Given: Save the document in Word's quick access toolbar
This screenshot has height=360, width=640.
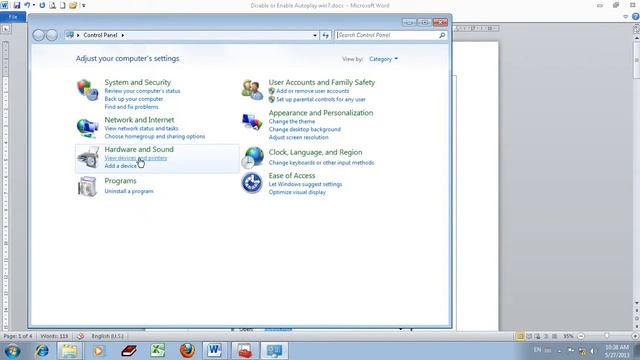Looking at the screenshot, I should (x=17, y=5).
